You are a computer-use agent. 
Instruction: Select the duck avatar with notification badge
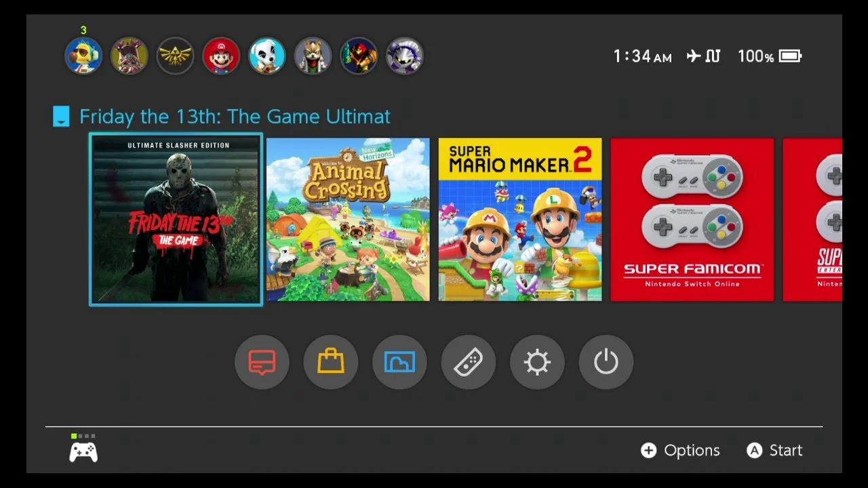point(83,56)
